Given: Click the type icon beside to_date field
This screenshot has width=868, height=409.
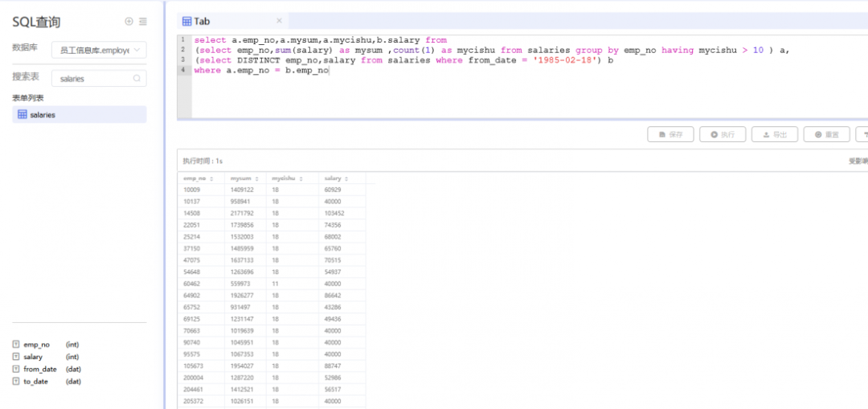Looking at the screenshot, I should point(15,382).
